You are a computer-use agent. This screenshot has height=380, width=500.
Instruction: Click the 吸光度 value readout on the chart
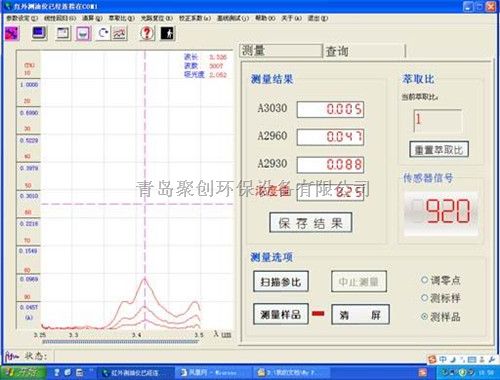click(218, 75)
